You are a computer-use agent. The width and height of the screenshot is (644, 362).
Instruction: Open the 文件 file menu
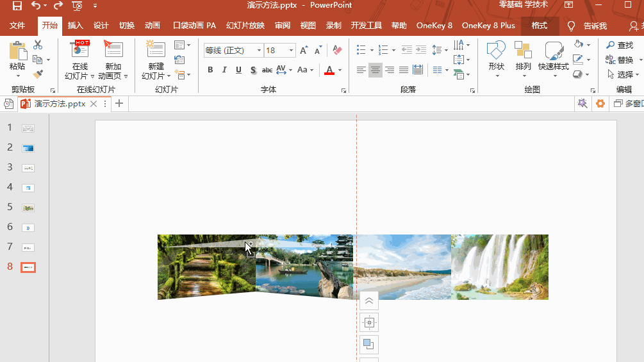point(17,26)
